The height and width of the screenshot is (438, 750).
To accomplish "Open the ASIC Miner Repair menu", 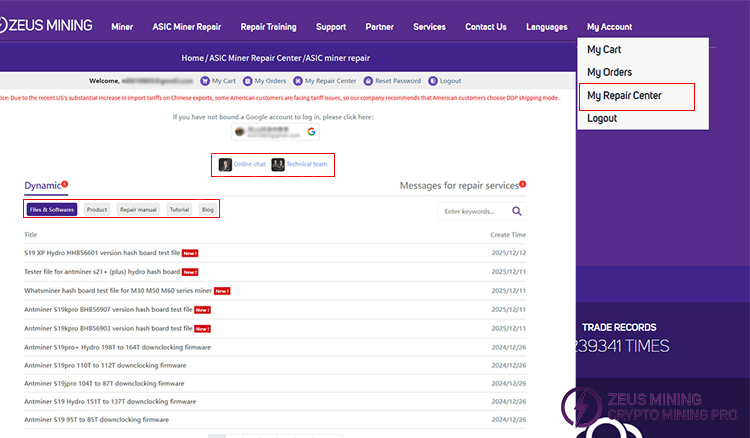I will point(187,27).
